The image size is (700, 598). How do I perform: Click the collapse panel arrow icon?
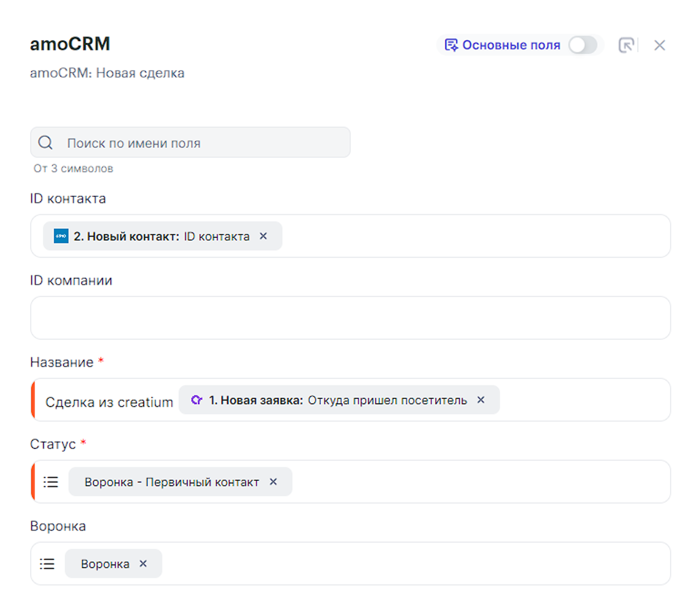click(x=626, y=45)
